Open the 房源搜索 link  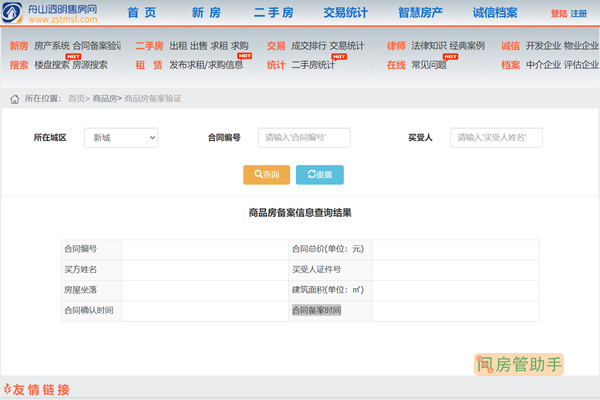tap(90, 65)
